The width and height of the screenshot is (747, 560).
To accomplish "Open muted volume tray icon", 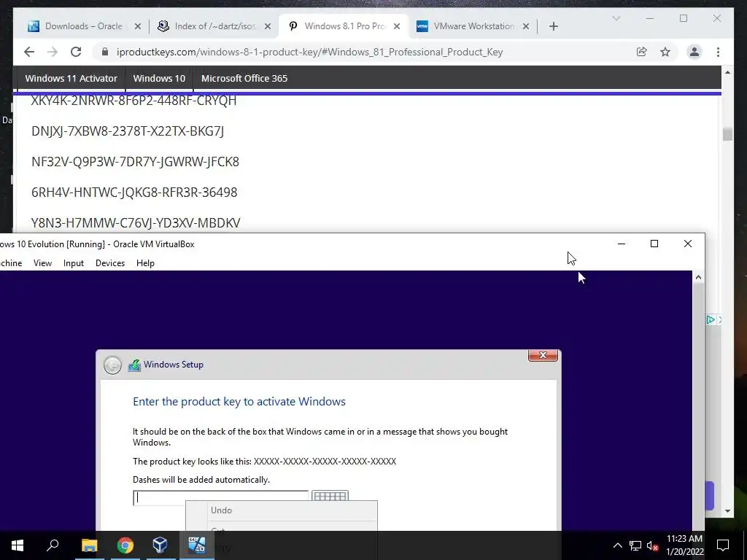I will 652,545.
